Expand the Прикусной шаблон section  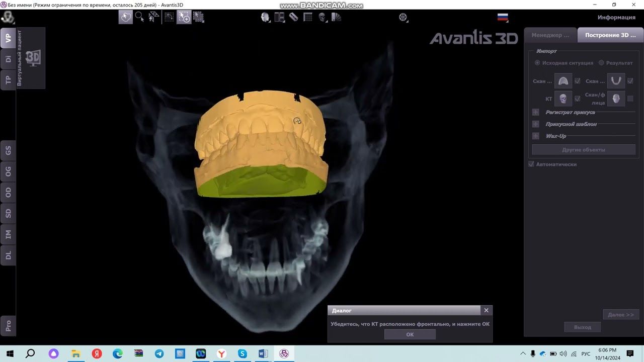(535, 124)
